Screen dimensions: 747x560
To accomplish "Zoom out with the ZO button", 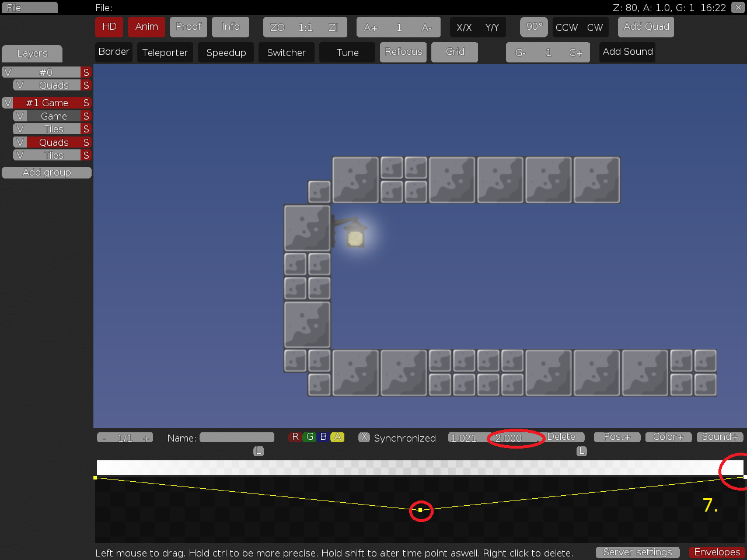I will click(x=277, y=27).
